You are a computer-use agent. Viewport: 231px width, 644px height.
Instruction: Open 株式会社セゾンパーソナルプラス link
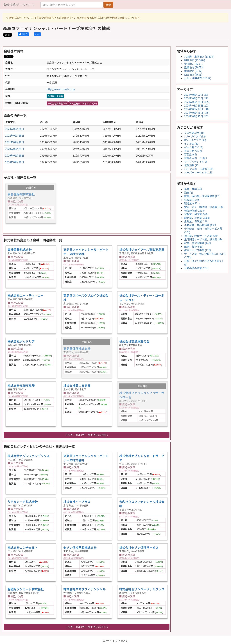coord(142,589)
